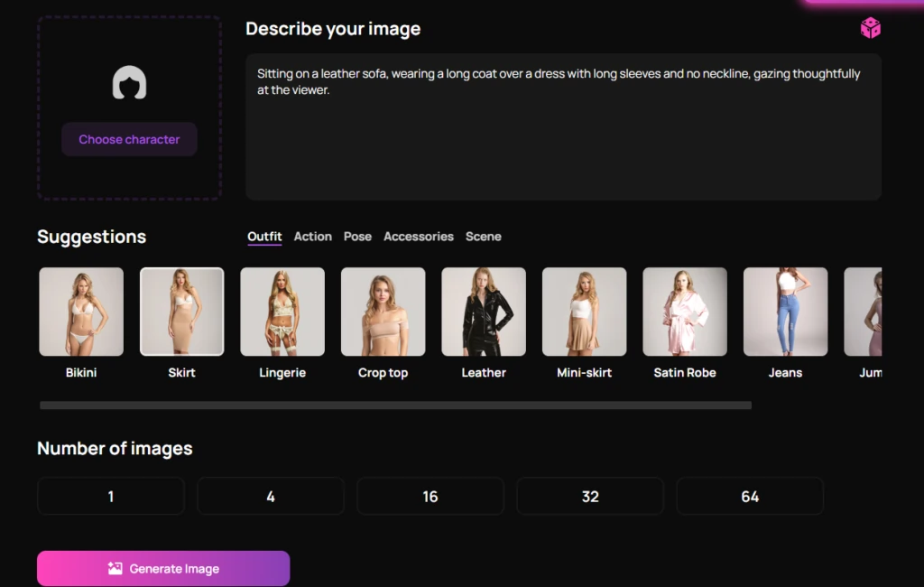Click the pink dice randomize prompt icon
The image size is (924, 587).
click(870, 29)
